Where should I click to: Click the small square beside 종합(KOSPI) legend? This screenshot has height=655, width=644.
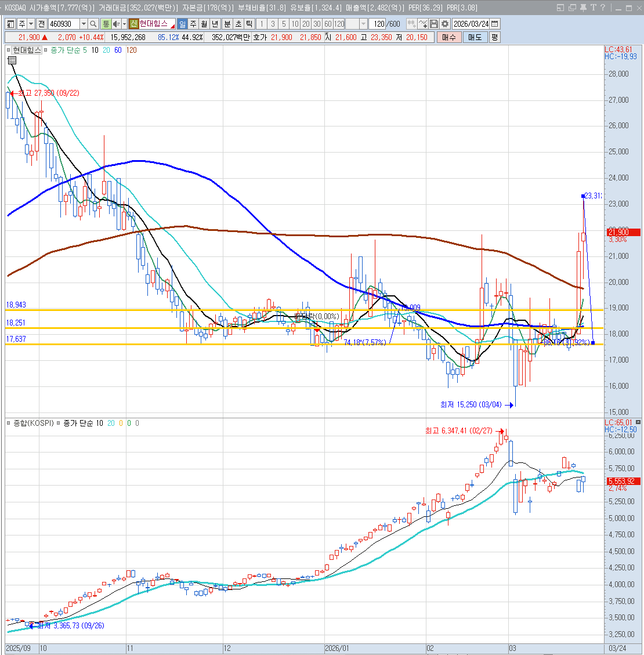click(8, 423)
